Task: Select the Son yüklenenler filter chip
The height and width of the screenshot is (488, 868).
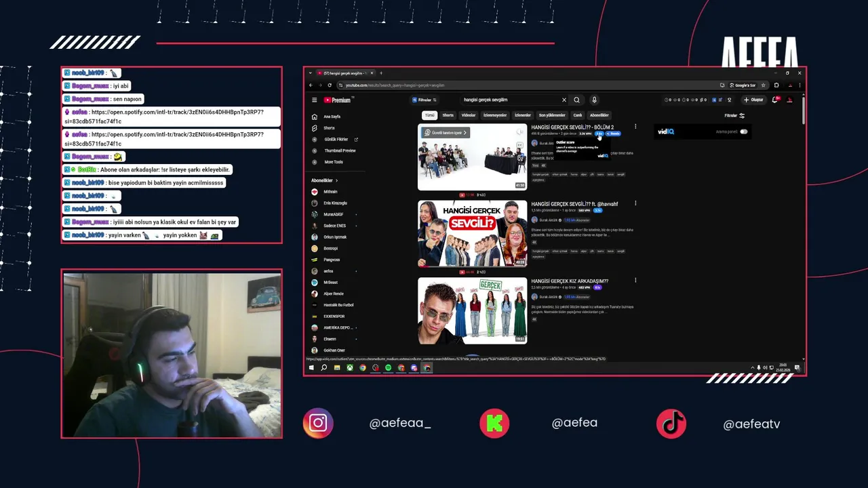Action: click(552, 115)
